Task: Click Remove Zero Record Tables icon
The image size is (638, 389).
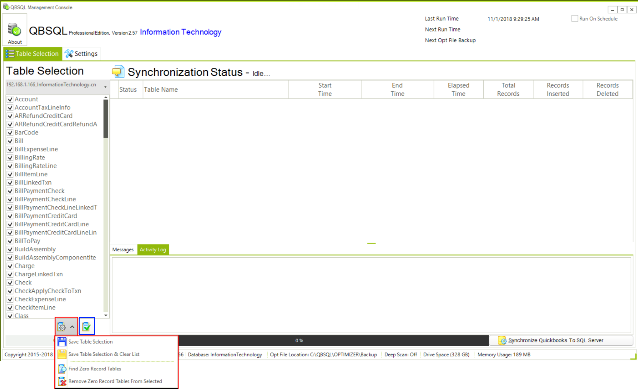Action: (x=62, y=381)
